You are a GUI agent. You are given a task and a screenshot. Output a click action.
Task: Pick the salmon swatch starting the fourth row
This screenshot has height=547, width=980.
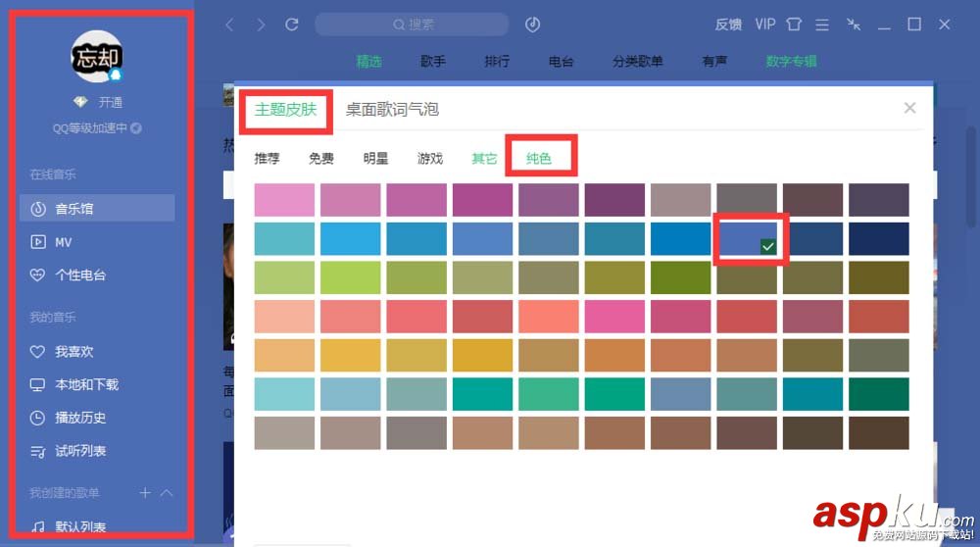[284, 317]
